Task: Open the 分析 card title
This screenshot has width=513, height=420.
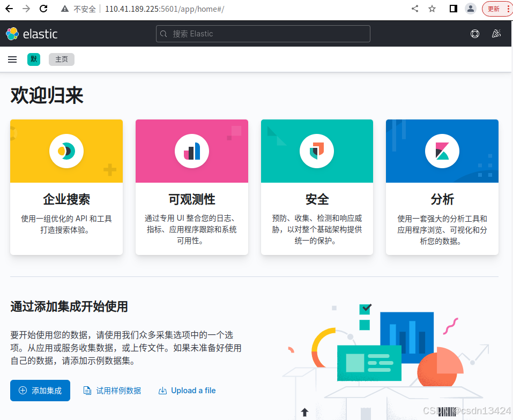Action: point(442,199)
